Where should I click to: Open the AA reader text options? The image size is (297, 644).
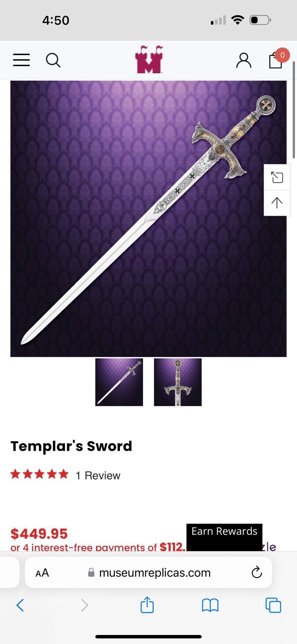(x=42, y=573)
